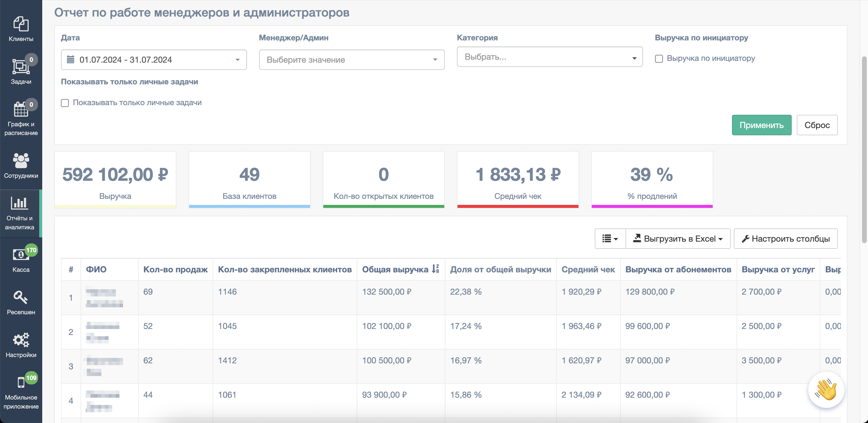Click the # column header

tap(71, 269)
